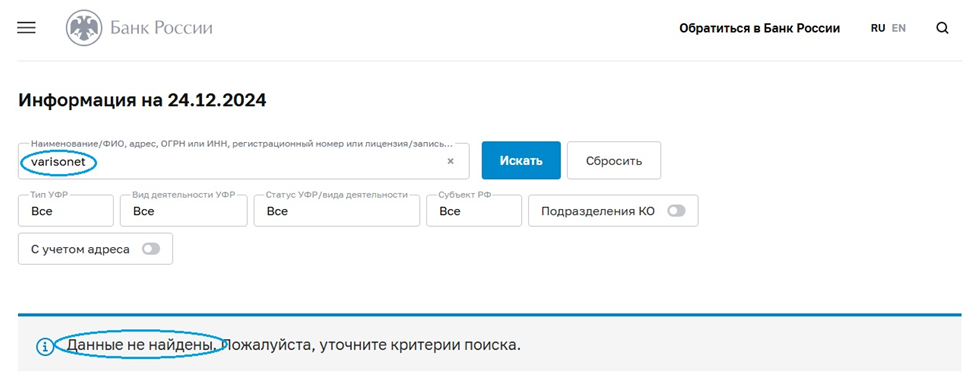
Task: Open 'Обратиться в Банк России' link
Action: pyautogui.click(x=759, y=28)
